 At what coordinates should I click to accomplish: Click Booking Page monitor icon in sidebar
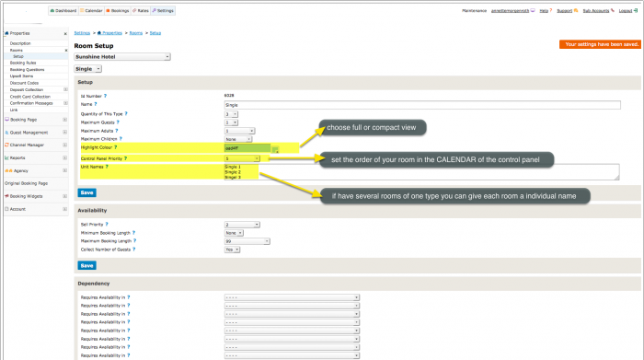pos(6,119)
